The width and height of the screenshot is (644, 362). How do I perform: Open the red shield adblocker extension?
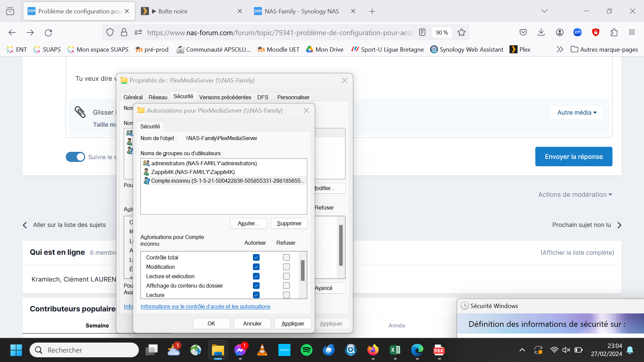(596, 33)
